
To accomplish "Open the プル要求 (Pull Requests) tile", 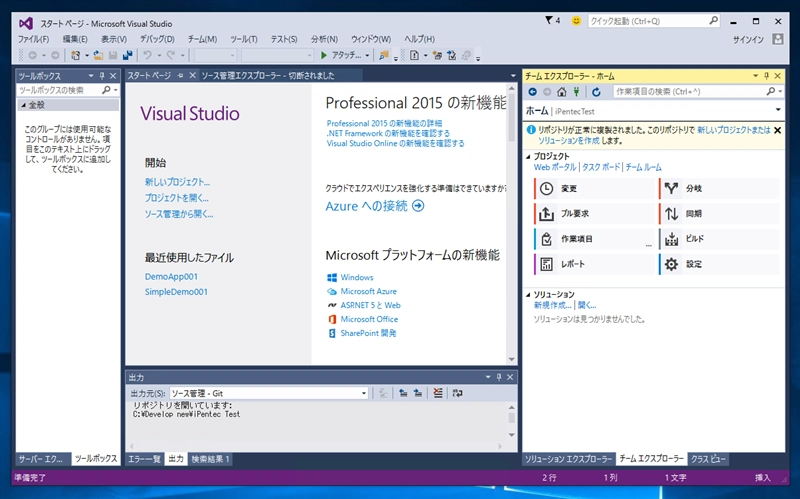I will point(594,213).
